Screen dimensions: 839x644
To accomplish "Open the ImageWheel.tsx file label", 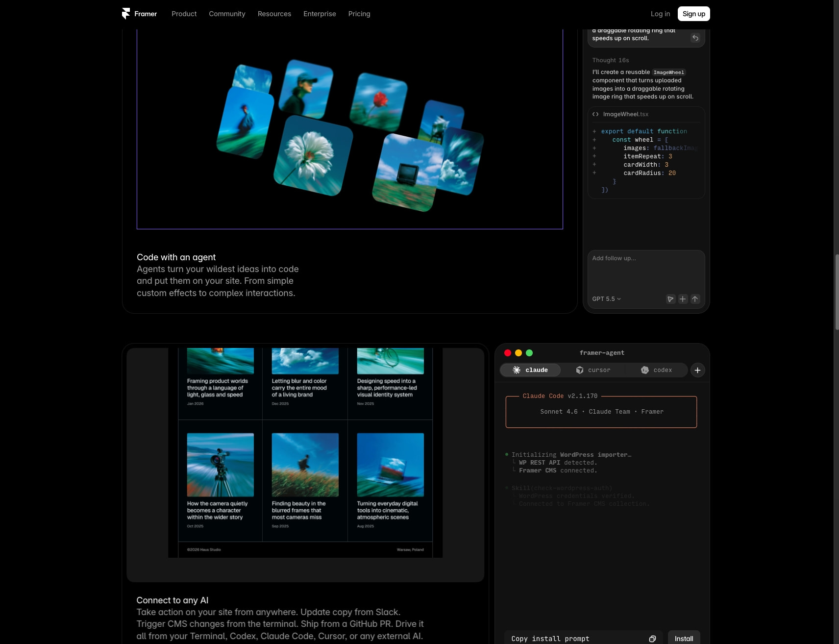I will (x=625, y=114).
